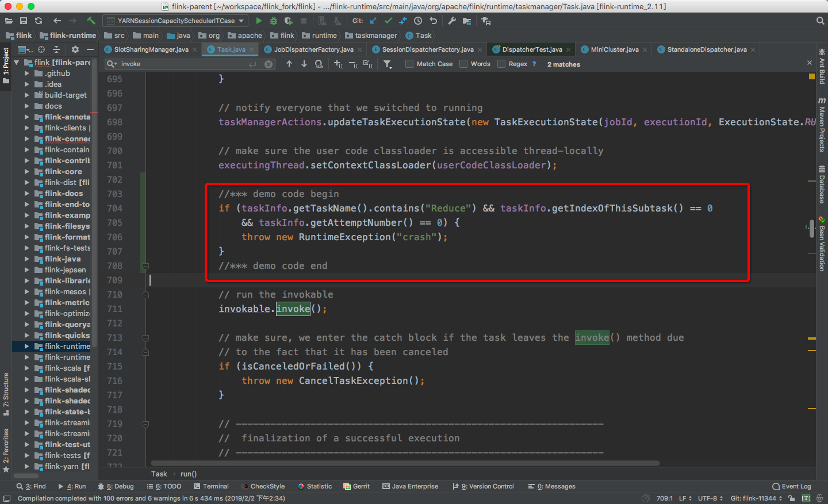Hide the Project panel with the minus icon
This screenshot has height=504, width=828.
click(90, 49)
